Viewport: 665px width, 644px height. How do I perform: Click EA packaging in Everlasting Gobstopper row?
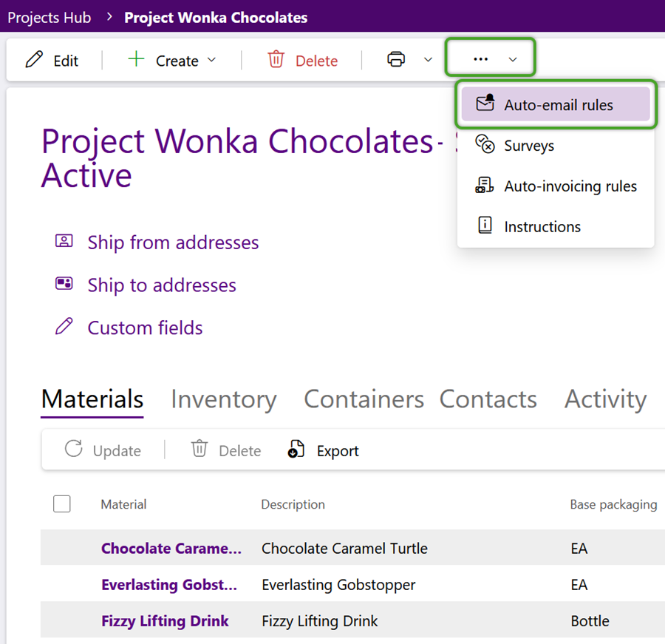[579, 585]
